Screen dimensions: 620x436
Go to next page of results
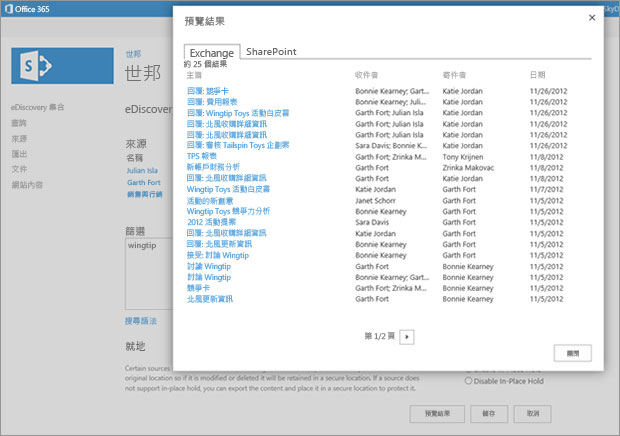click(407, 337)
